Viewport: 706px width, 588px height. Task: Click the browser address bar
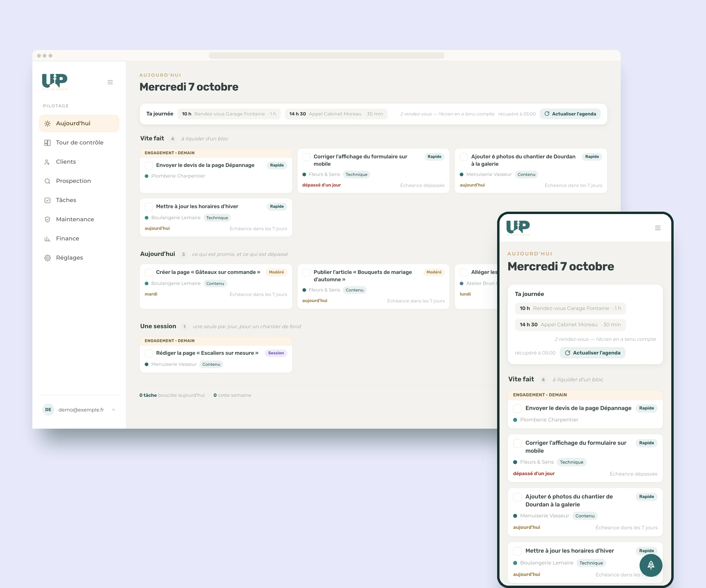[x=327, y=56]
